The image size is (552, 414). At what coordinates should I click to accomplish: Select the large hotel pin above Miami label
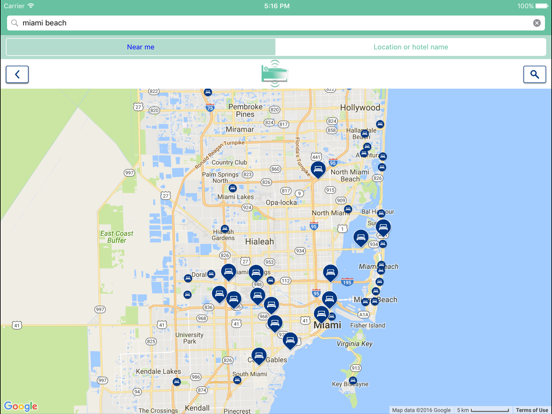(x=321, y=314)
